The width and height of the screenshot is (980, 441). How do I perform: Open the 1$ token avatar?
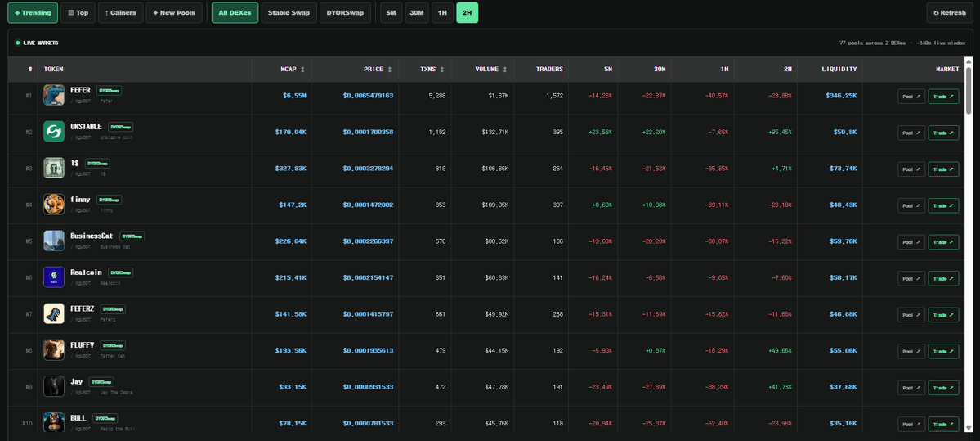point(54,168)
